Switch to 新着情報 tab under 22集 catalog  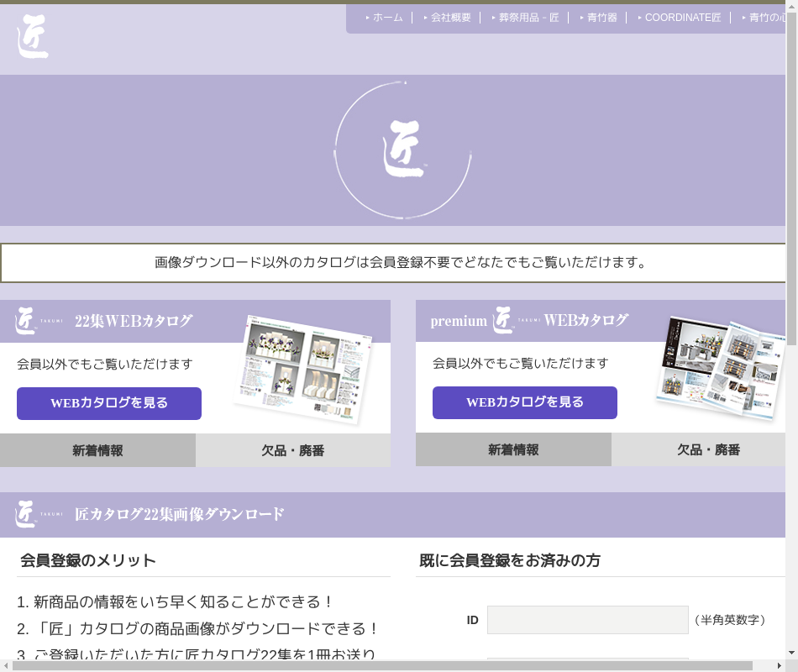click(x=97, y=450)
